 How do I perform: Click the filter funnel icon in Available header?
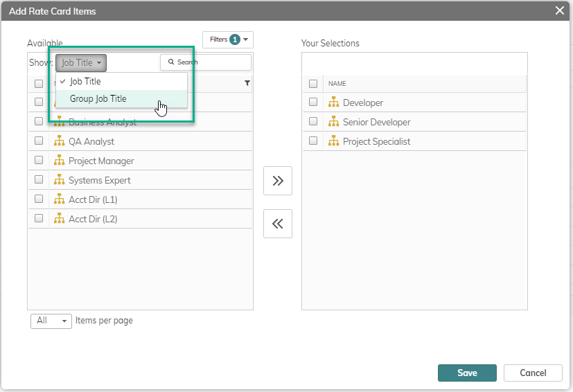247,83
